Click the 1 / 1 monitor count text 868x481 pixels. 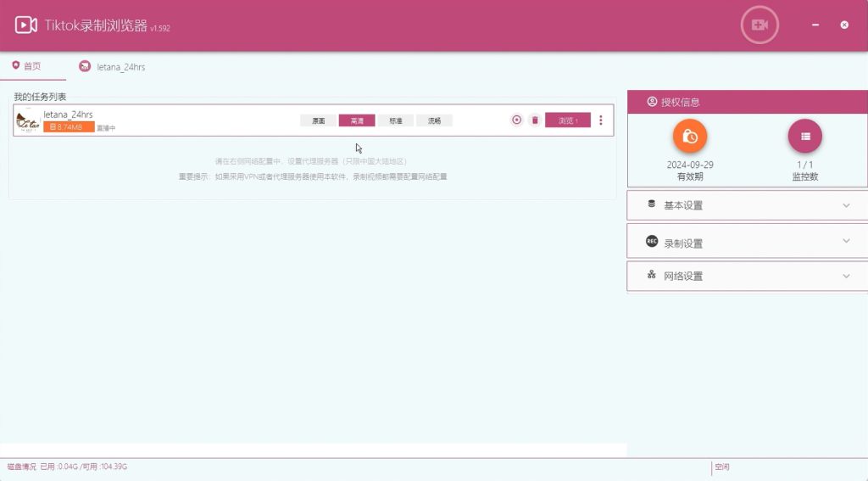(805, 165)
